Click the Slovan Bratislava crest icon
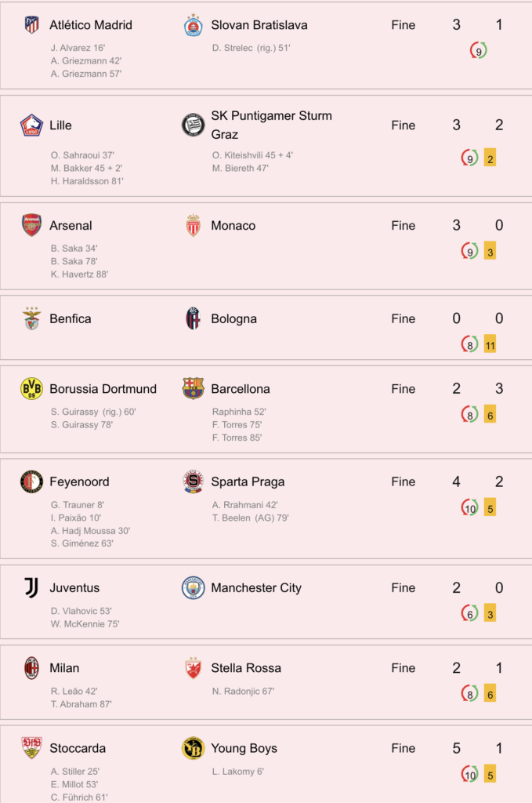532x803 pixels. coord(194,25)
